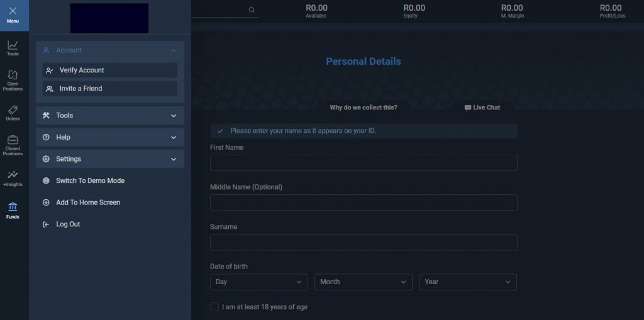644x320 pixels.
Task: Click the Tools wrench icon
Action: (46, 116)
